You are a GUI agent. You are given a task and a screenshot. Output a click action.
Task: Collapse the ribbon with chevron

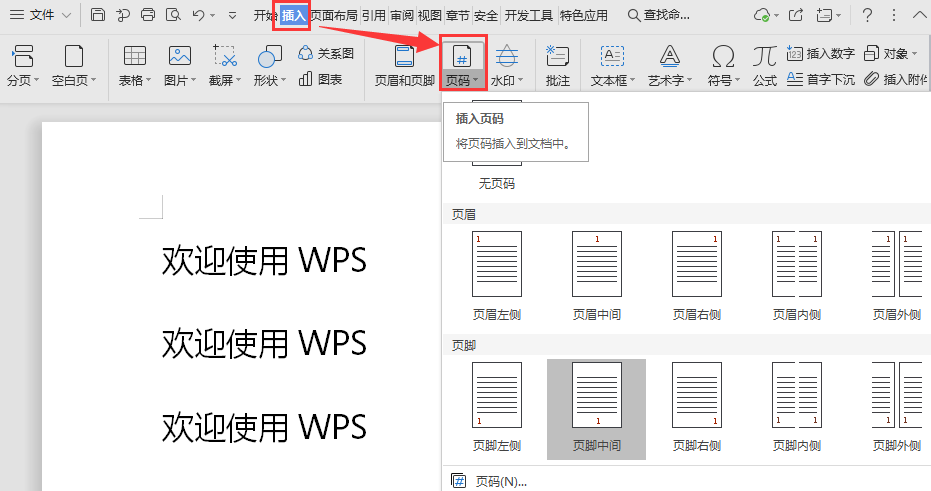[x=920, y=15]
